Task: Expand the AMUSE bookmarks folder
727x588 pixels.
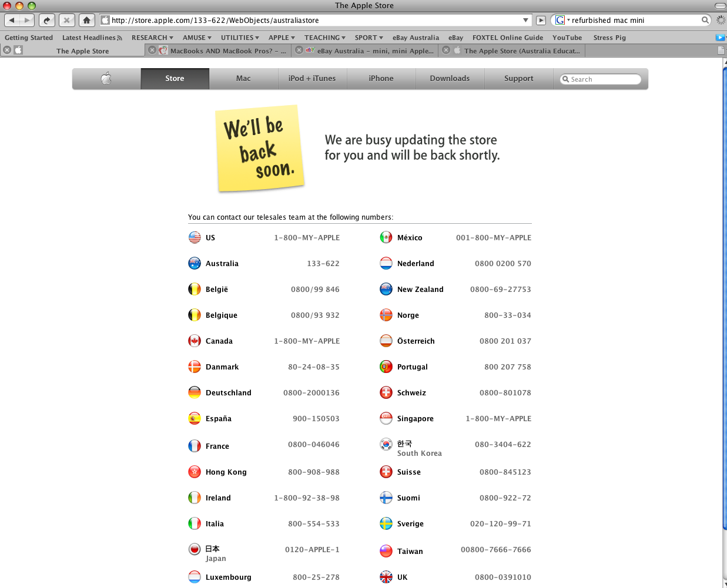Action: pyautogui.click(x=197, y=38)
